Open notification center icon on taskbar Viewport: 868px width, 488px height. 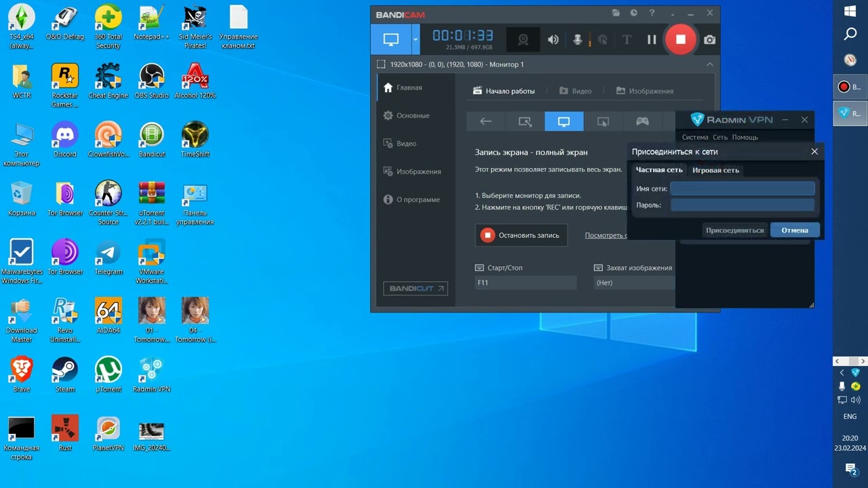click(850, 469)
